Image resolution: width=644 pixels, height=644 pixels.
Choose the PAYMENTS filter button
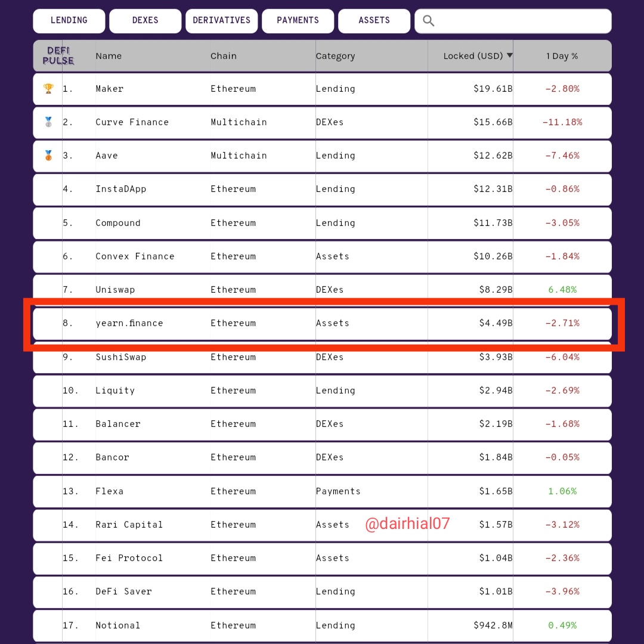(x=298, y=20)
